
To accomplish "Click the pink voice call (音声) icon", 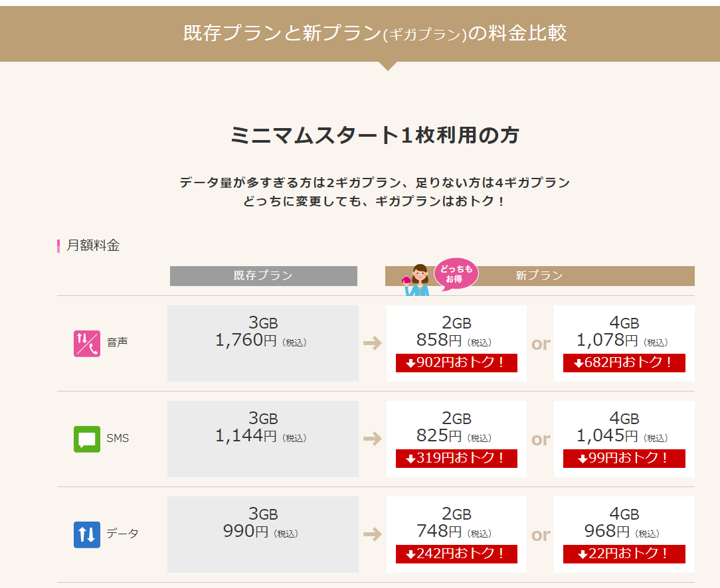I will point(86,343).
